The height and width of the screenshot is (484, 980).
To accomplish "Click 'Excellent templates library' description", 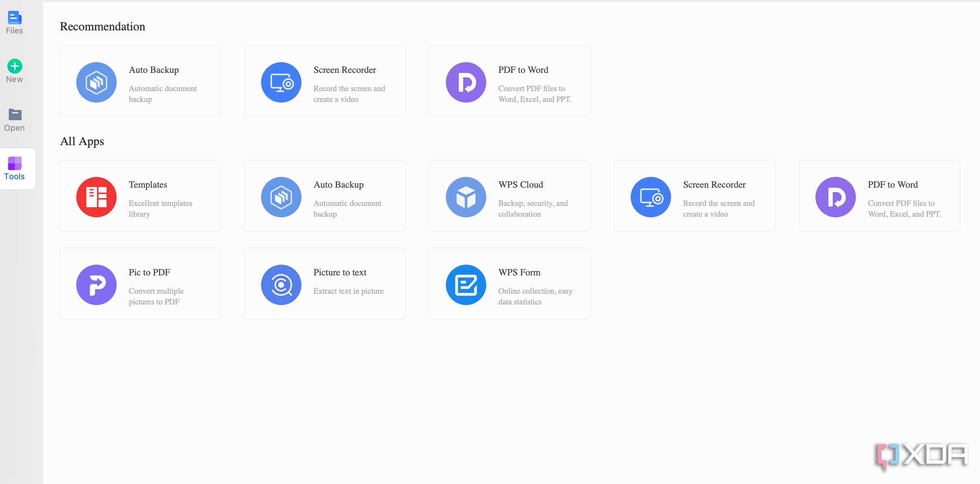I will tap(160, 209).
